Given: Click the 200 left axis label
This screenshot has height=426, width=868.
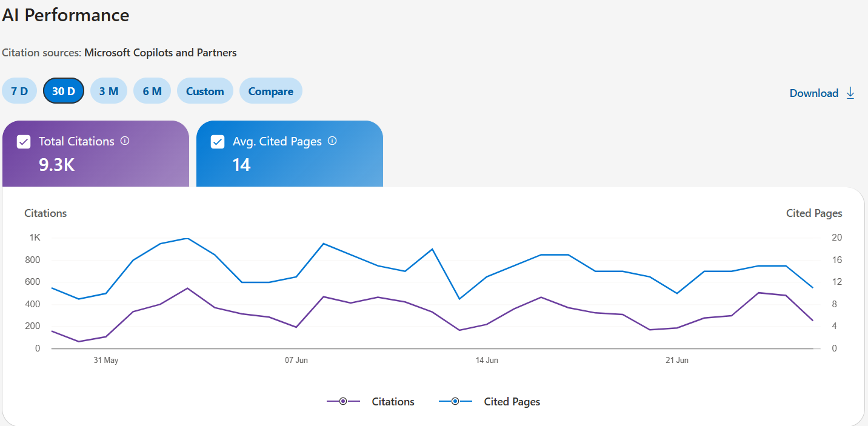Looking at the screenshot, I should pyautogui.click(x=33, y=326).
